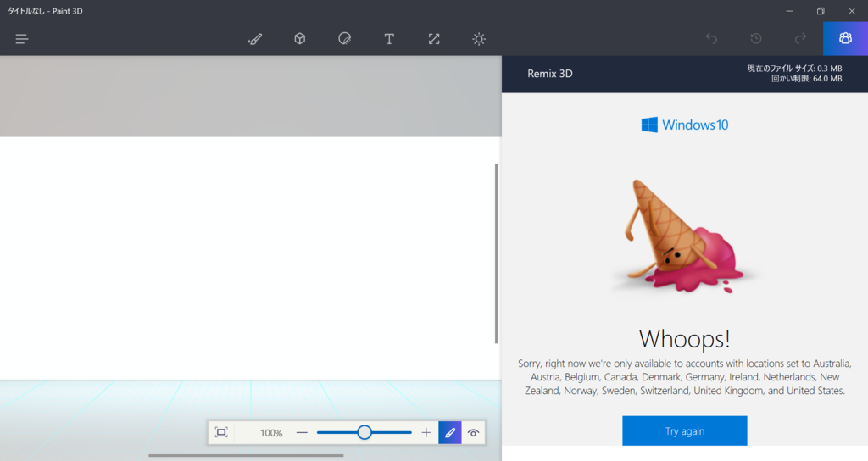Open the hamburger expand menu
Screen dimensions: 868x461
pos(21,39)
